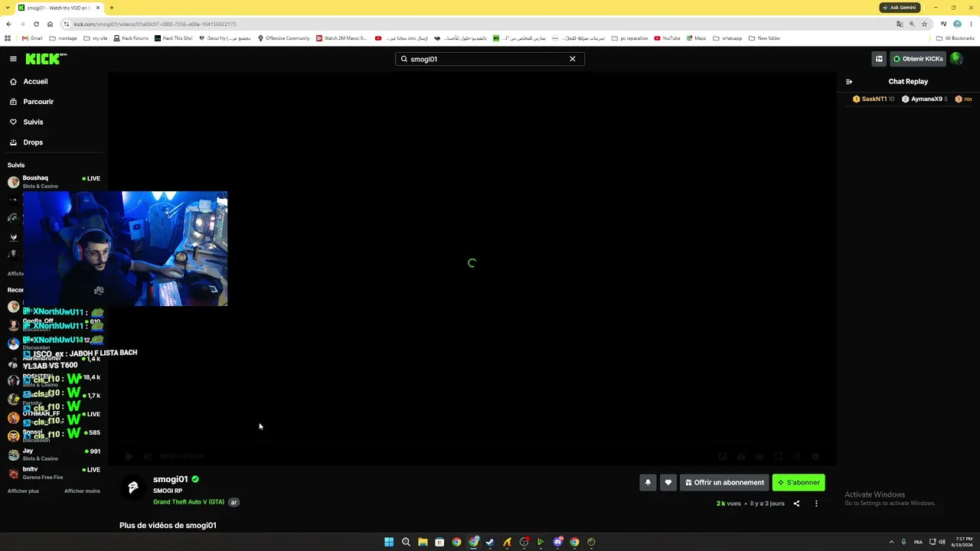Click the Afficher plus link
The height and width of the screenshot is (551, 980).
click(23, 491)
